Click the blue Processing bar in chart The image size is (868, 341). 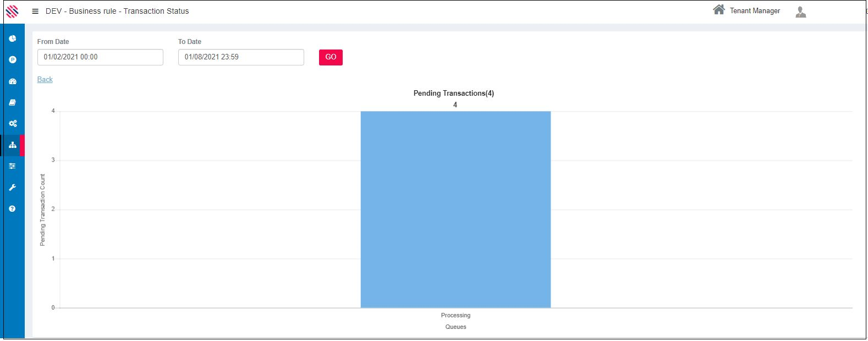(455, 209)
